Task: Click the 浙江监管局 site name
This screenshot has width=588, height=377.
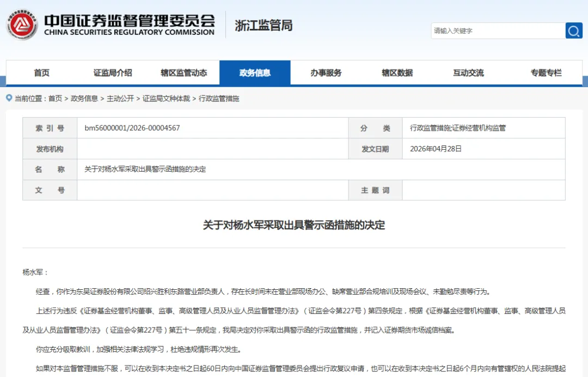Action: pyautogui.click(x=263, y=25)
